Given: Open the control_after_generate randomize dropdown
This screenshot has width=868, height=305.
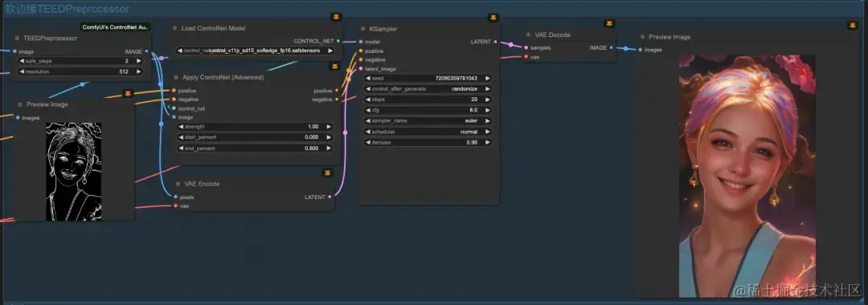Looking at the screenshot, I should pos(428,89).
